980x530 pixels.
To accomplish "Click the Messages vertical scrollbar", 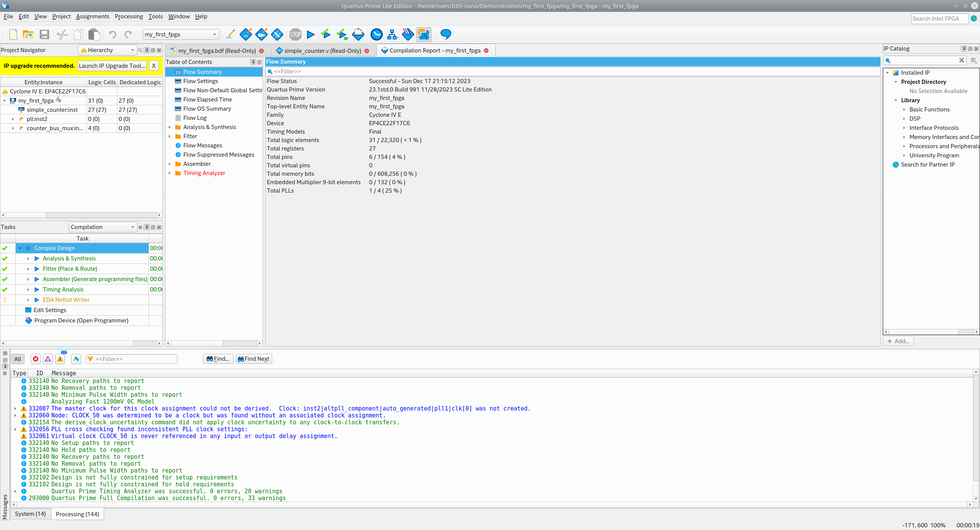I will click(x=976, y=435).
